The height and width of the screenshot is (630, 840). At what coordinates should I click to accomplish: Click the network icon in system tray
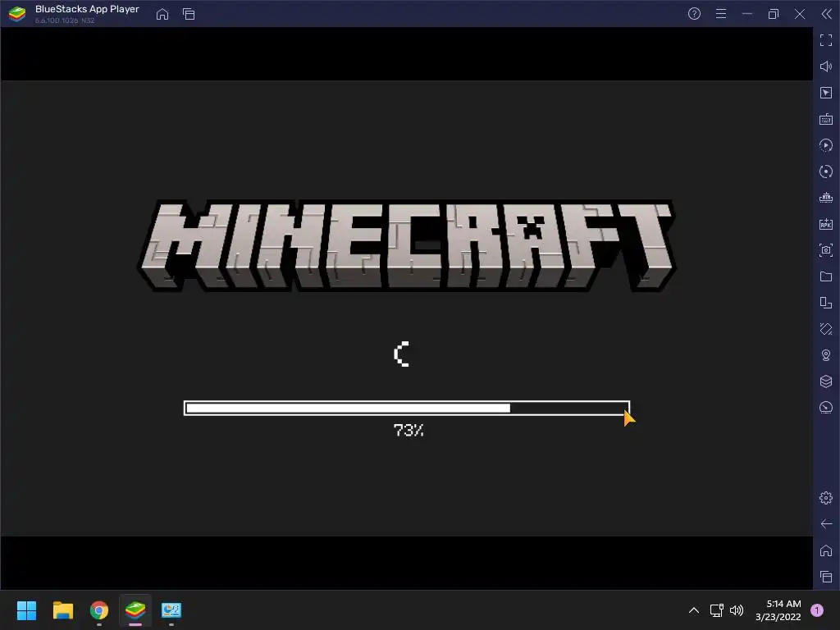(716, 610)
